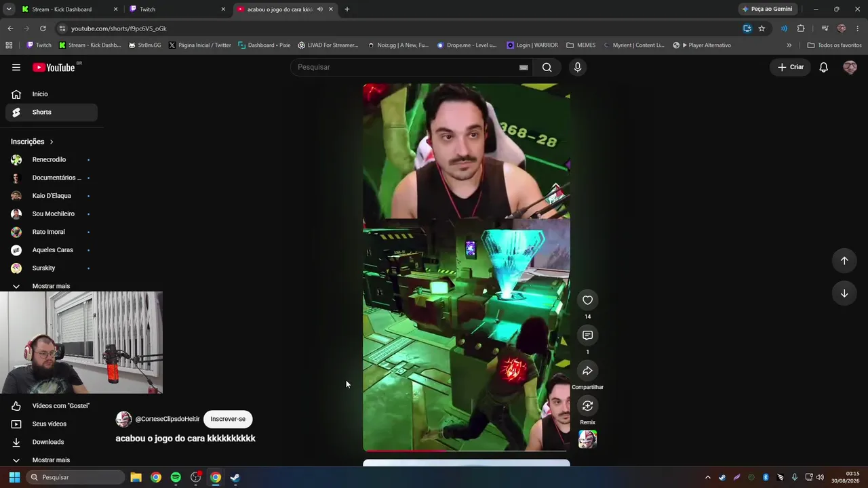This screenshot has height=488, width=868.
Task: Click the browser address bar URL
Action: coord(119,28)
